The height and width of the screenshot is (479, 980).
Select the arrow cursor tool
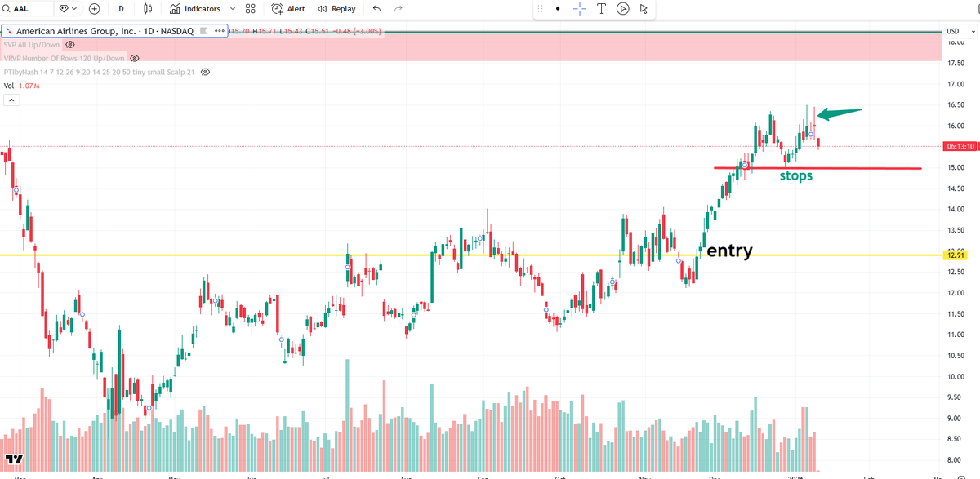tap(644, 8)
